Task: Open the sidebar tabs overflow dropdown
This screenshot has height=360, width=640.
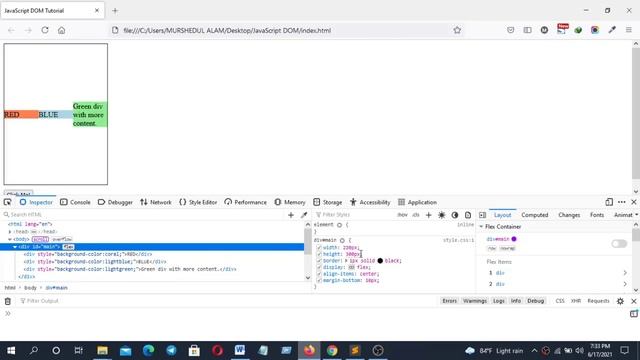Action: click(636, 215)
